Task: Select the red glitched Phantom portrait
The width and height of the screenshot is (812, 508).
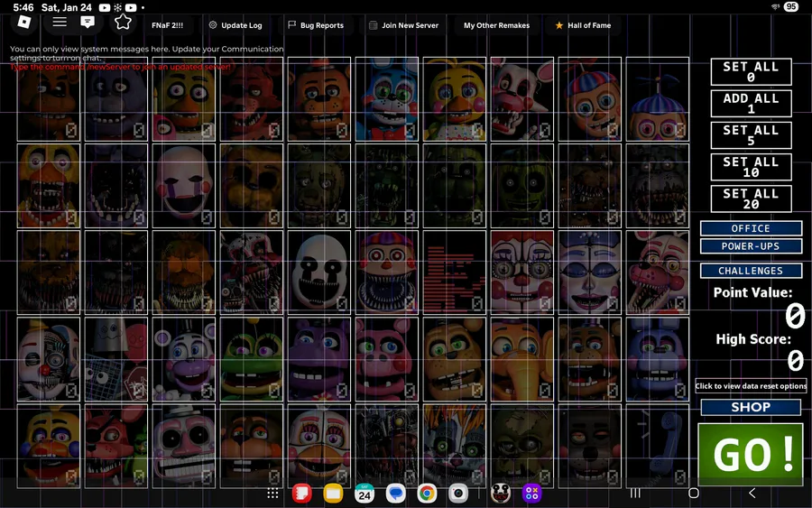Action: click(455, 272)
